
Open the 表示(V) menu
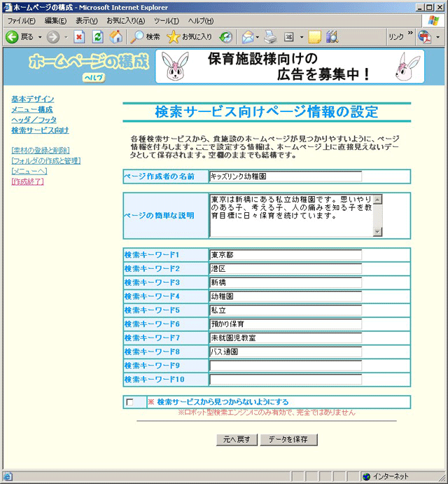pos(87,21)
